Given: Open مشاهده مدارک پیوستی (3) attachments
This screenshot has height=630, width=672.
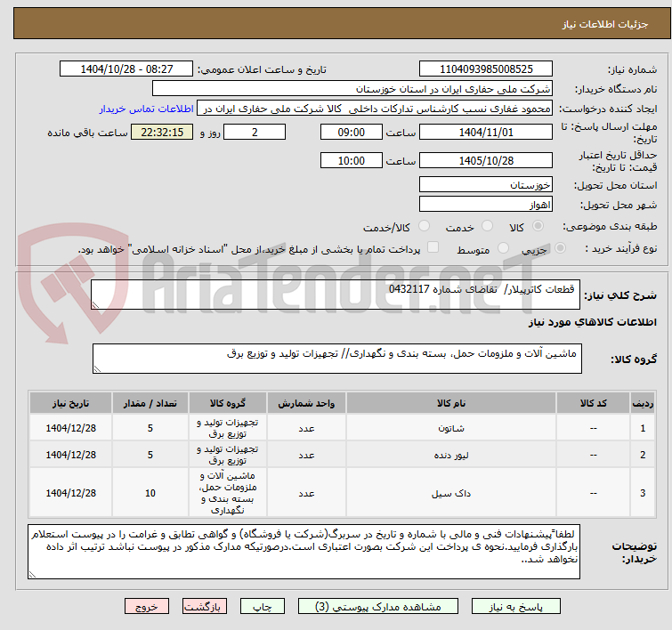Looking at the screenshot, I should tap(378, 606).
